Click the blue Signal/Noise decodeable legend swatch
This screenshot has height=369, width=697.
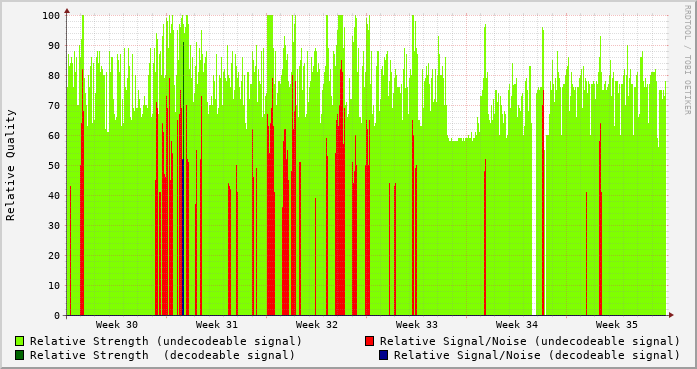pos(383,355)
